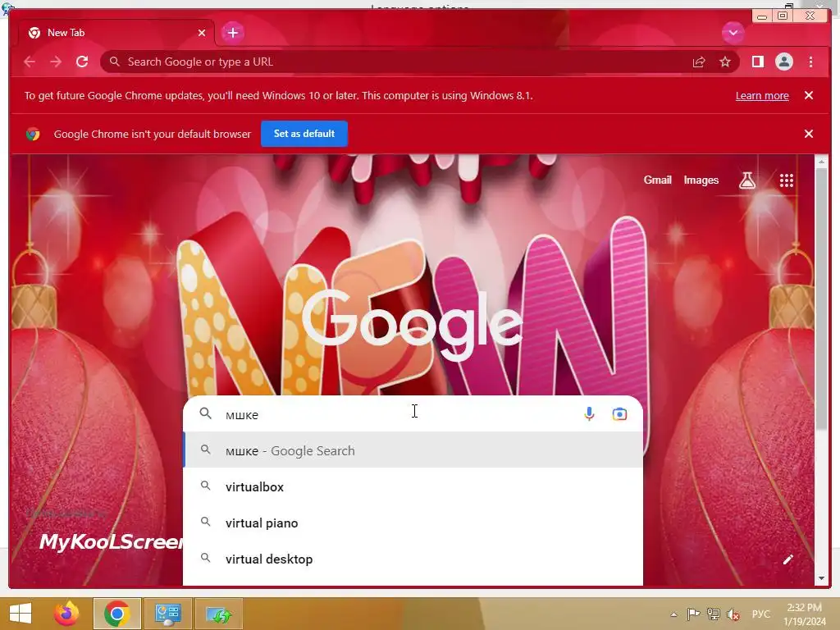Share this page icon in address bar
Viewport: 840px width, 630px height.
(699, 62)
